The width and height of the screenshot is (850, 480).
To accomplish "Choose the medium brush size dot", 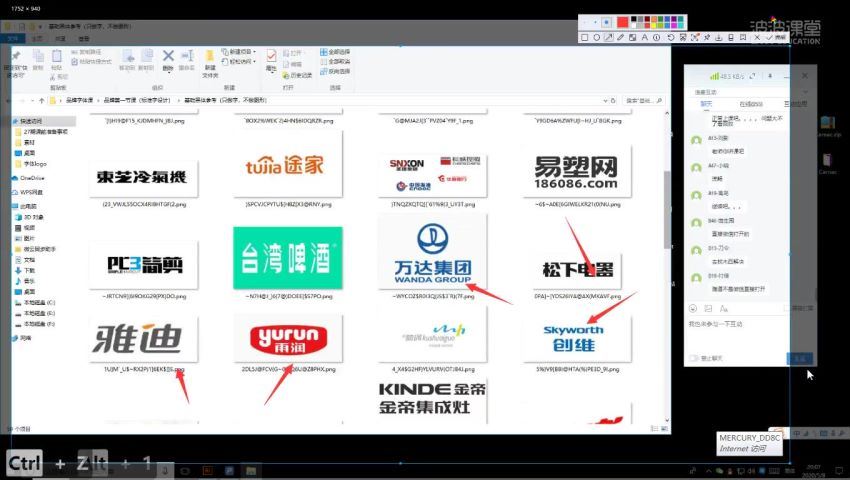I will [x=595, y=22].
